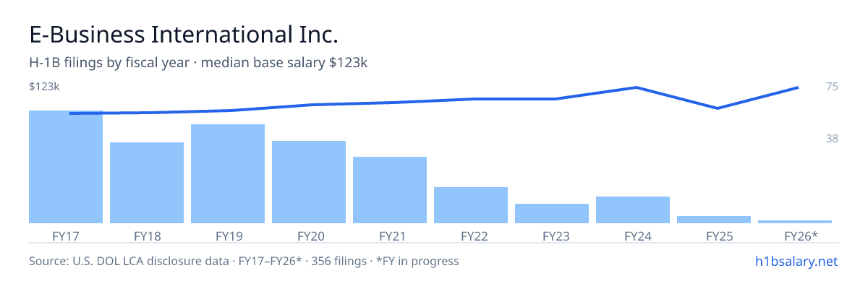The height and width of the screenshot is (289, 868).
Task: Click the $123k salary axis label
Action: tap(44, 87)
